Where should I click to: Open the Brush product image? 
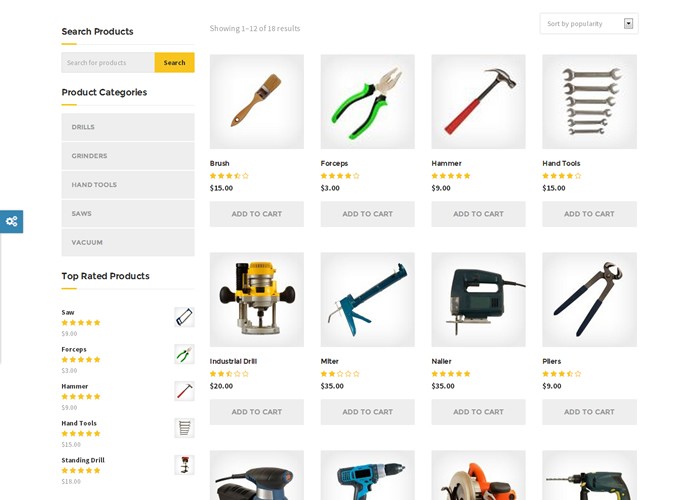pos(257,102)
